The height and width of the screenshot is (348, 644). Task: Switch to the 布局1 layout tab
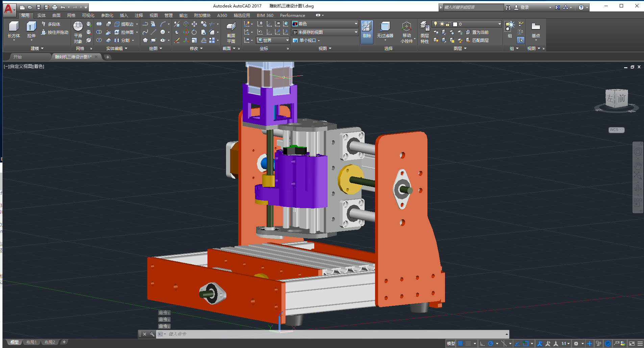[x=31, y=342]
